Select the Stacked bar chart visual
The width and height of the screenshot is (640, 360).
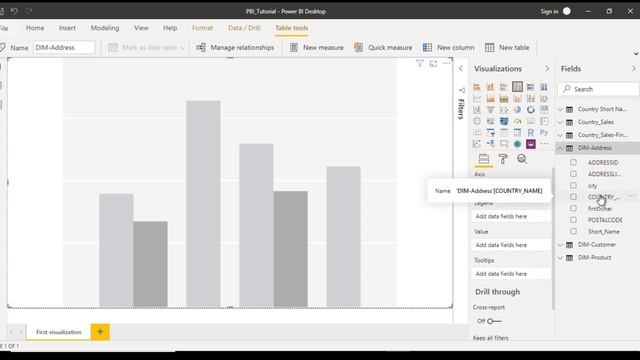[x=477, y=87]
